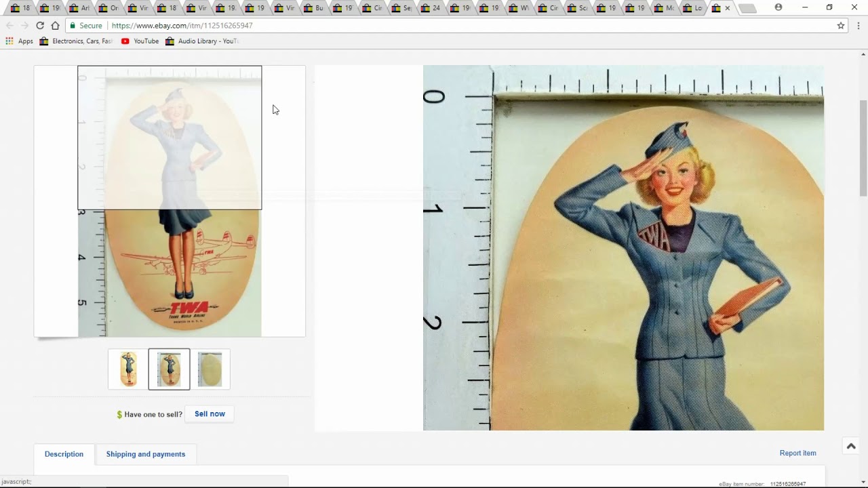Select the highlighted second sticker thumbnail
Viewport: 868px width, 488px height.
[169, 369]
